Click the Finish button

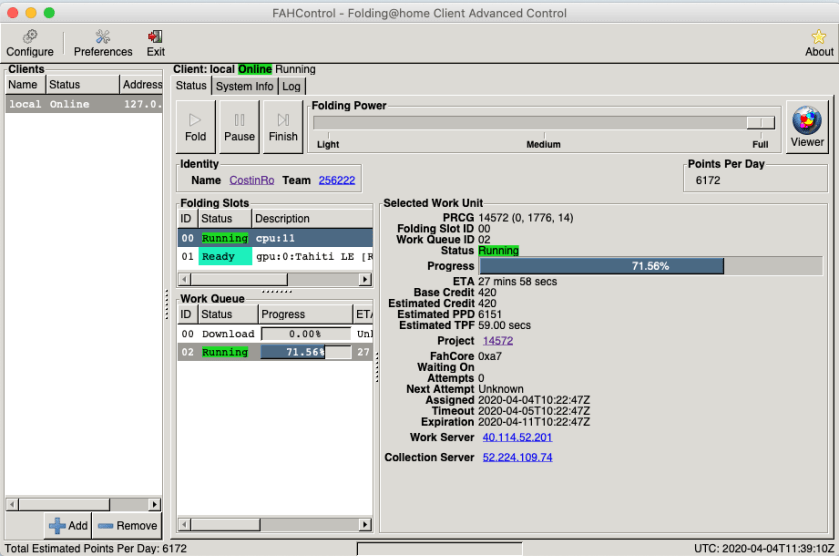tap(283, 127)
